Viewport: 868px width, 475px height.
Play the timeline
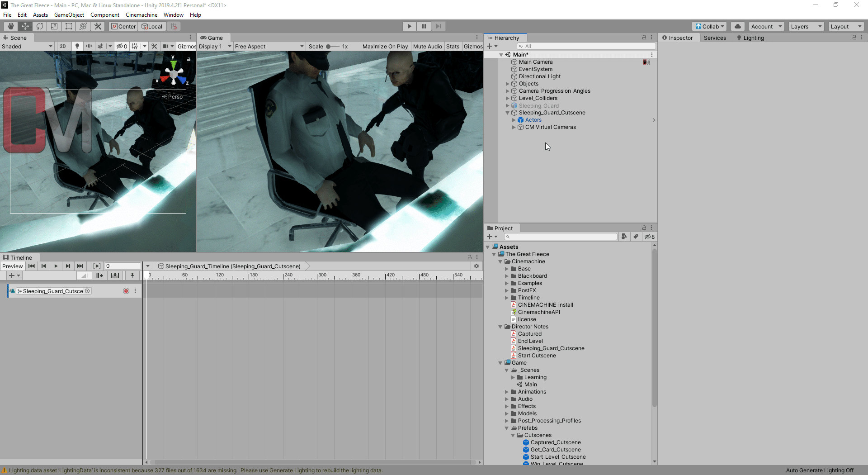pyautogui.click(x=56, y=266)
